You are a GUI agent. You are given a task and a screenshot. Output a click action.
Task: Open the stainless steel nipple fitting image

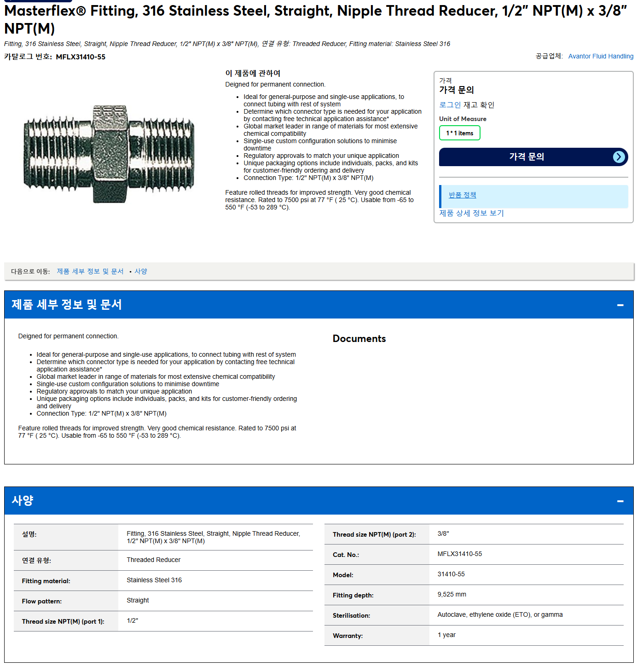(109, 154)
